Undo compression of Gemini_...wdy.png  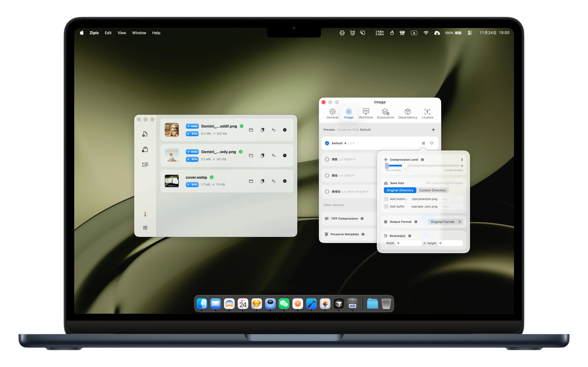[x=274, y=156]
